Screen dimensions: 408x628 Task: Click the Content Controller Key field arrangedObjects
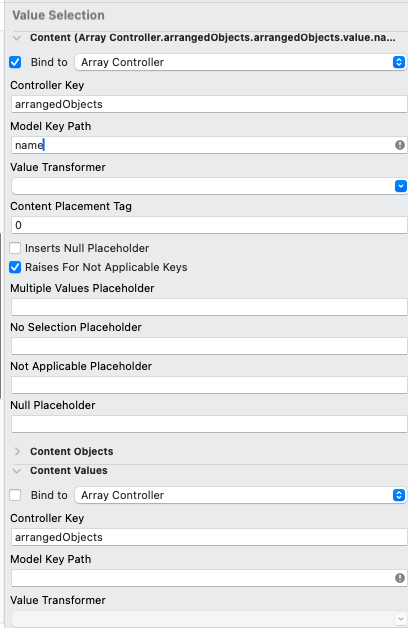(x=209, y=104)
